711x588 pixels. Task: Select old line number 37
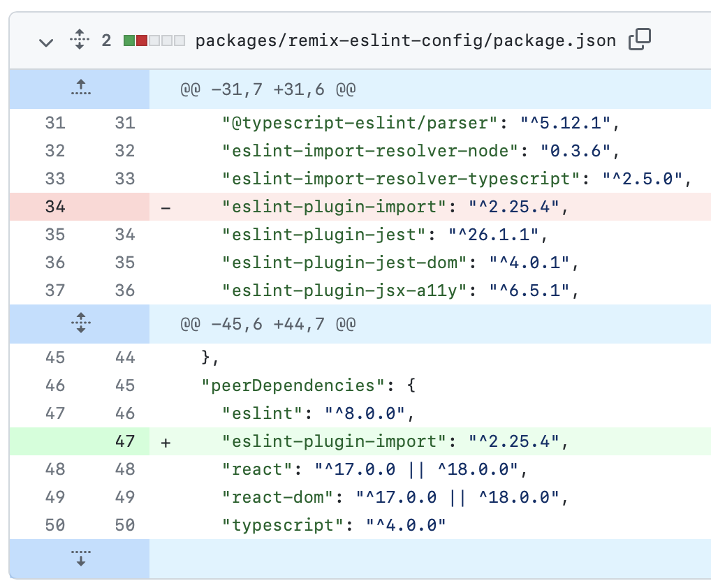click(x=55, y=290)
